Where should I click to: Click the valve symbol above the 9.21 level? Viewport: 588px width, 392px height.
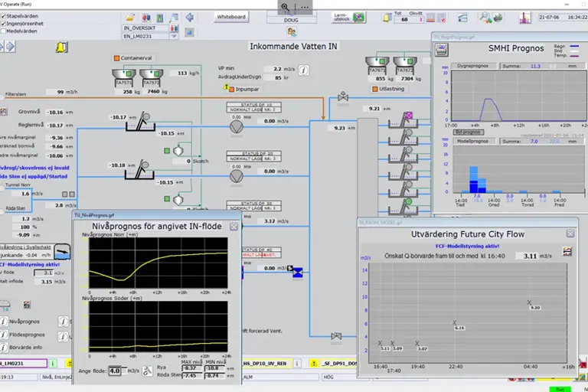click(x=344, y=97)
